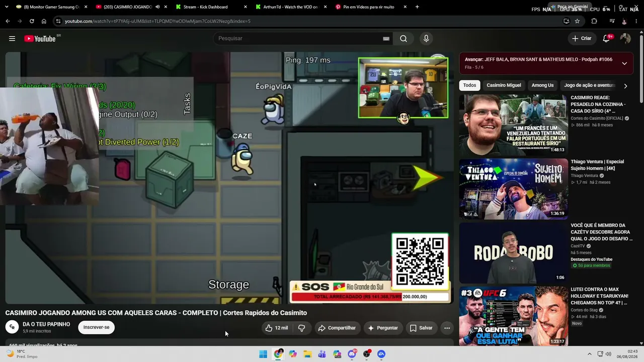Image resolution: width=644 pixels, height=362 pixels.
Task: Subscribe with the Inscrever-se button
Action: (96, 327)
